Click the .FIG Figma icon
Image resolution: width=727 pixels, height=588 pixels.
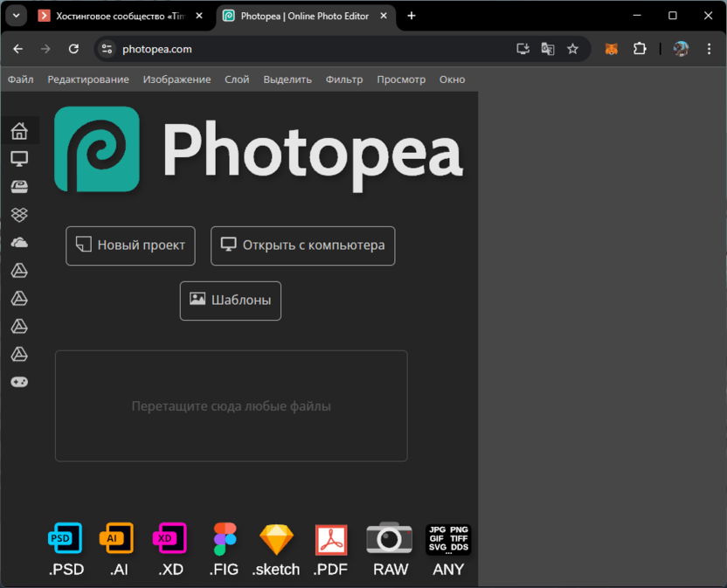pyautogui.click(x=225, y=539)
